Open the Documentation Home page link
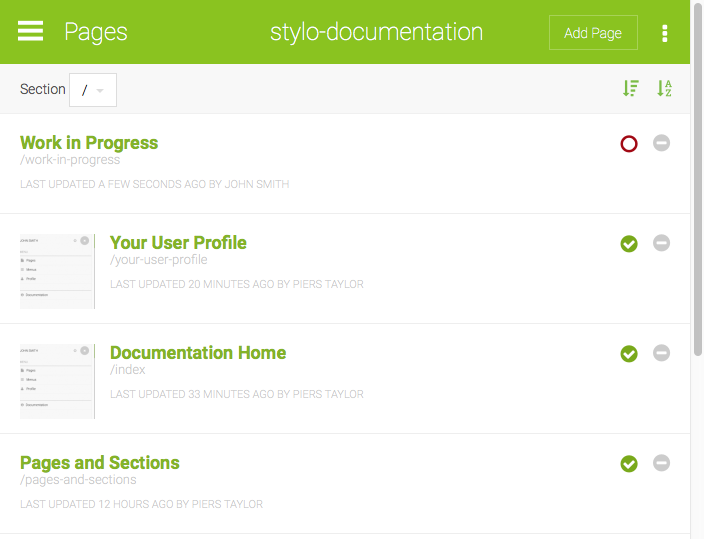 (x=198, y=353)
